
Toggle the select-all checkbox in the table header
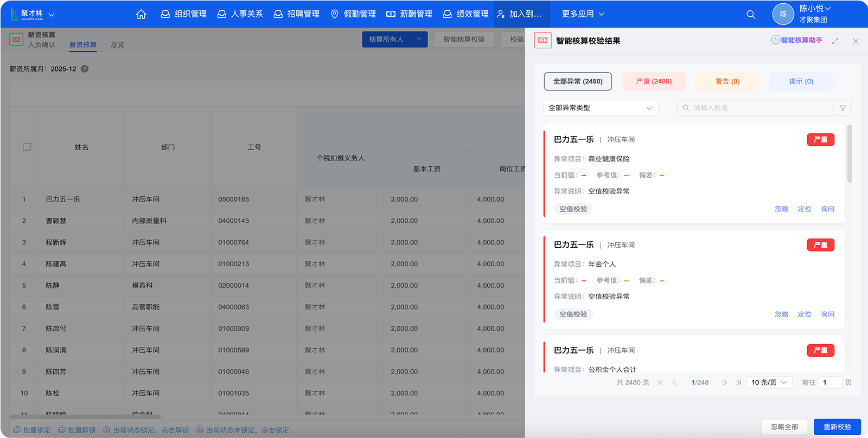(27, 147)
